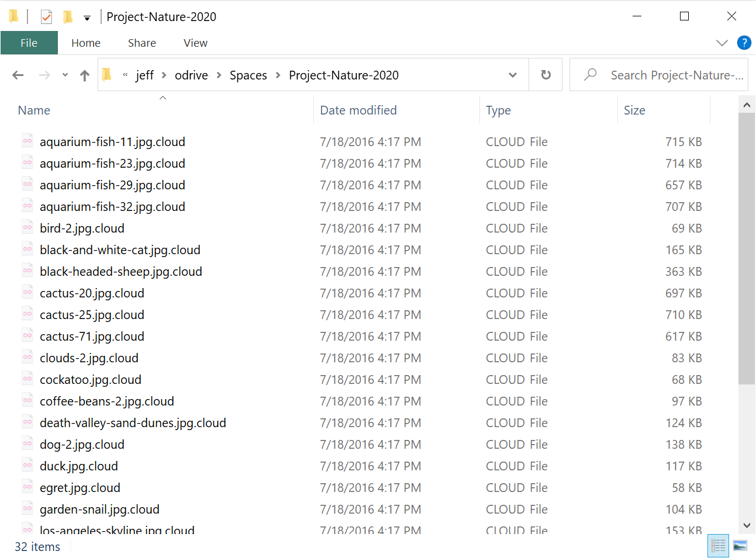
Task: Customize Quick Access Toolbar dropdown
Action: (87, 18)
